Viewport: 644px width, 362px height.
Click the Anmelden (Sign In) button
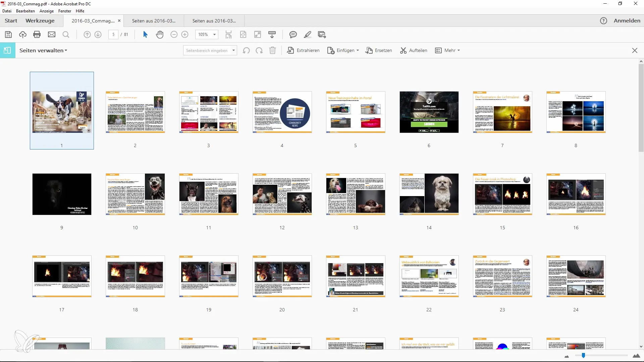tap(627, 20)
